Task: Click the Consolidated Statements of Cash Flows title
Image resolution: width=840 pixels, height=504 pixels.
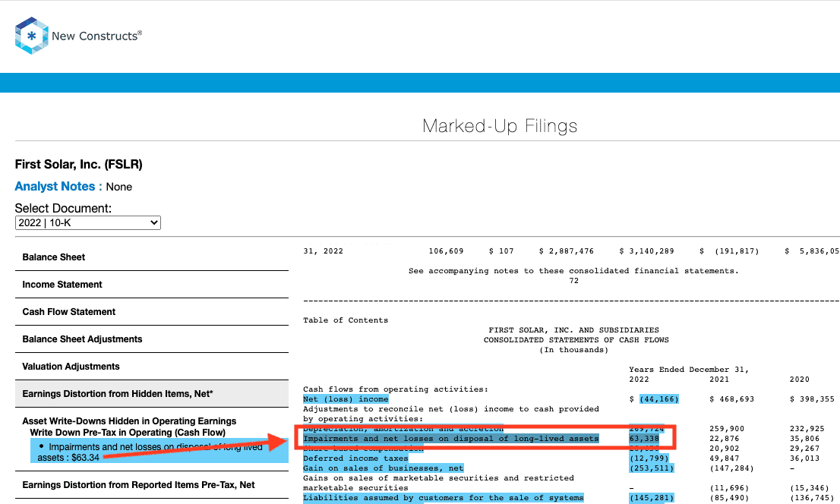Action: click(x=576, y=340)
